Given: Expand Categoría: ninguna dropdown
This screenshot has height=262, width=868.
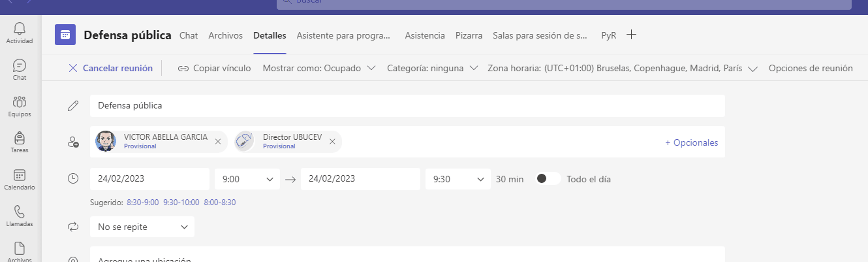Looking at the screenshot, I should pos(432,68).
